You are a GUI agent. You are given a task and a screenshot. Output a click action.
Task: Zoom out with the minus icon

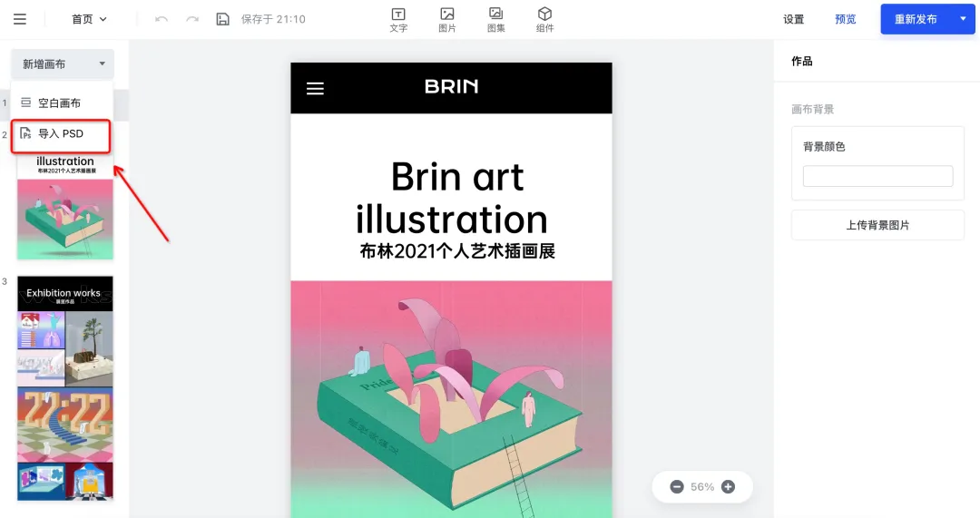[x=677, y=487]
